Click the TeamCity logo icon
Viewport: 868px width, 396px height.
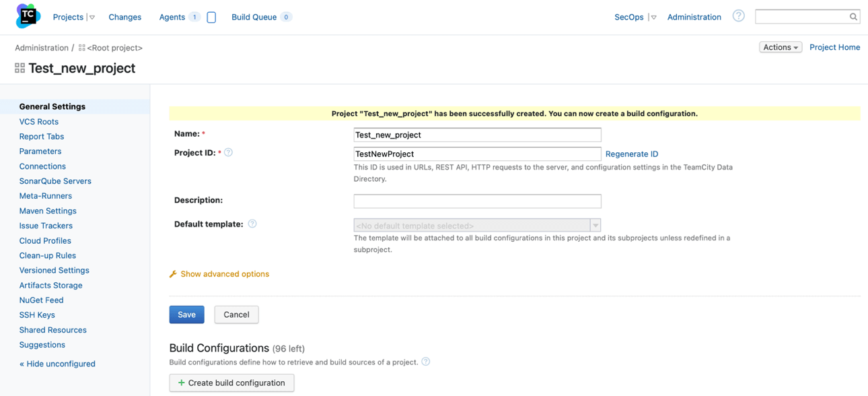28,16
